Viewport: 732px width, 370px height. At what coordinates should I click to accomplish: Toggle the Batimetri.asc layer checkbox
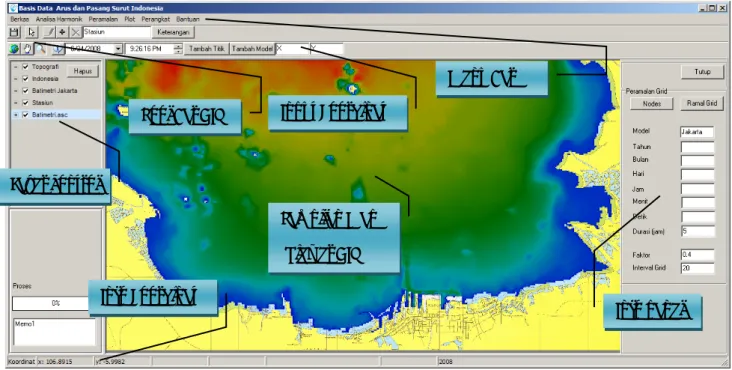coord(26,114)
